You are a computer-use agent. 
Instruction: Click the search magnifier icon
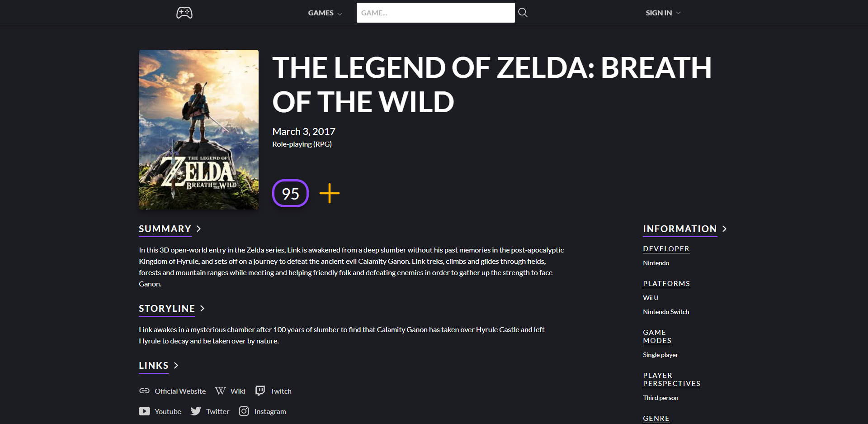(x=523, y=12)
